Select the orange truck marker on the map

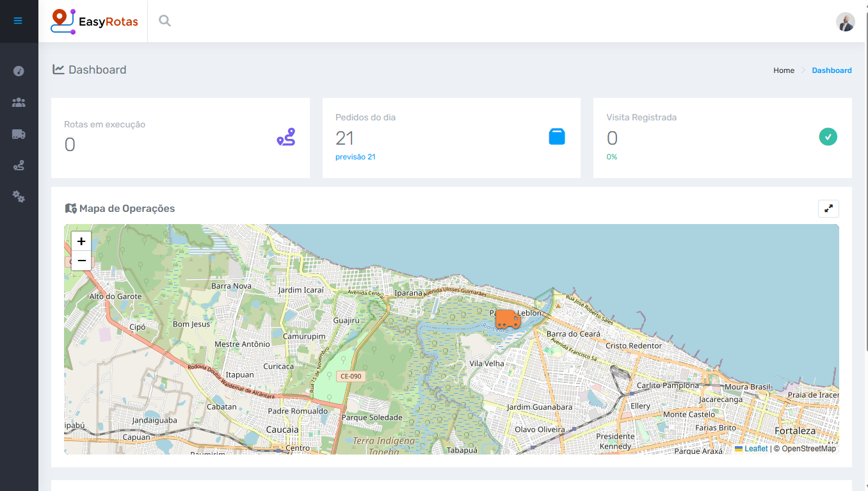[508, 319]
